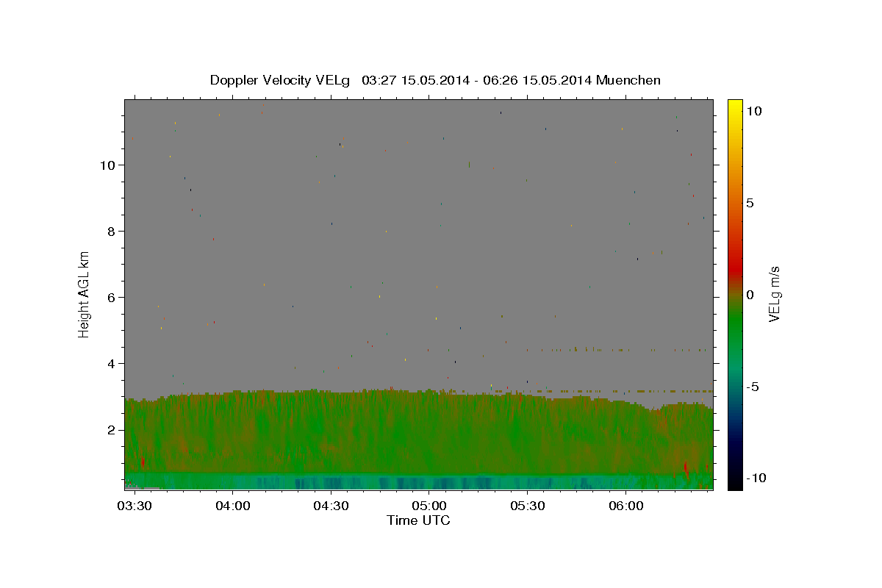Select the height label 10 on y-axis
This screenshot has height=588, width=882.
107,165
